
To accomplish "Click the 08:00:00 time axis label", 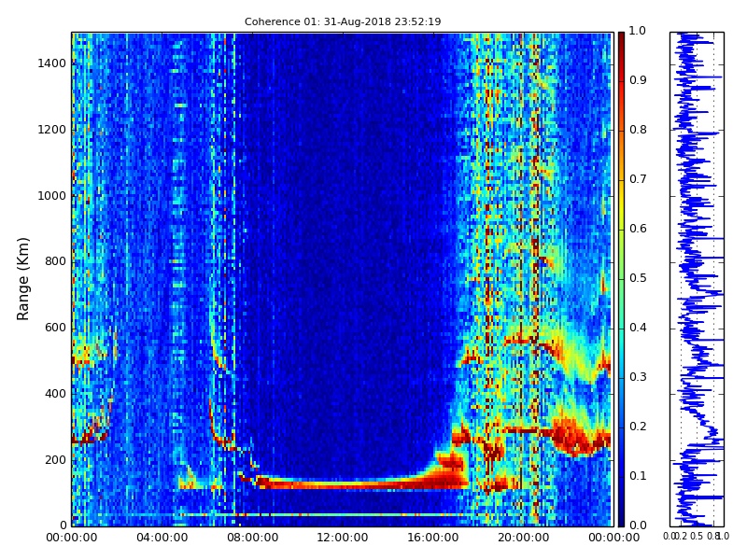I will tap(252, 538).
